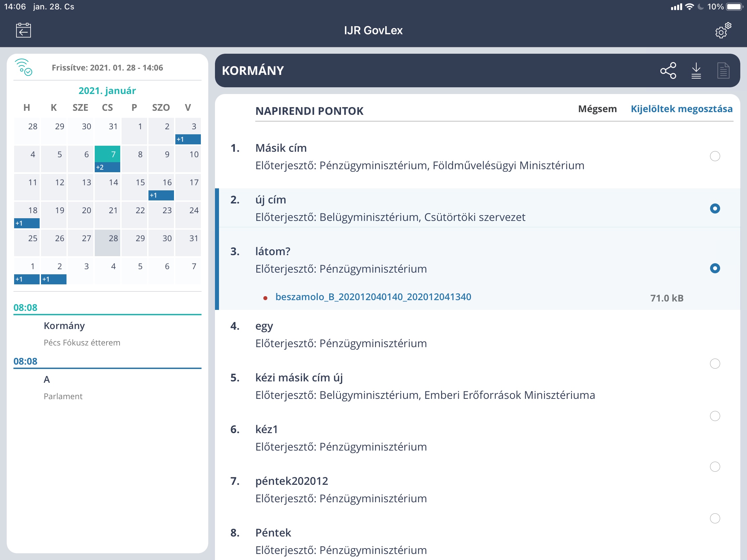This screenshot has width=747, height=560.
Task: Tap the share icon in Kormány header
Action: pos(668,71)
